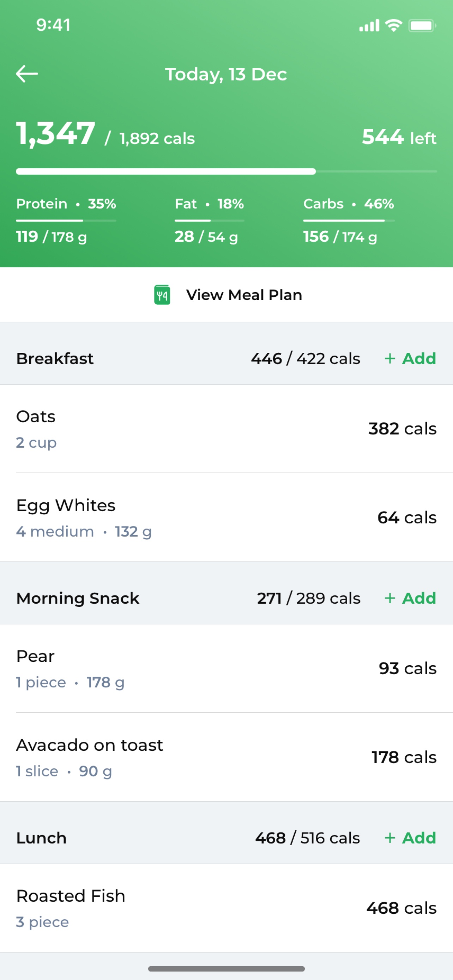Select the Roasted Fish entry
Image resolution: width=453 pixels, height=980 pixels.
226,908
